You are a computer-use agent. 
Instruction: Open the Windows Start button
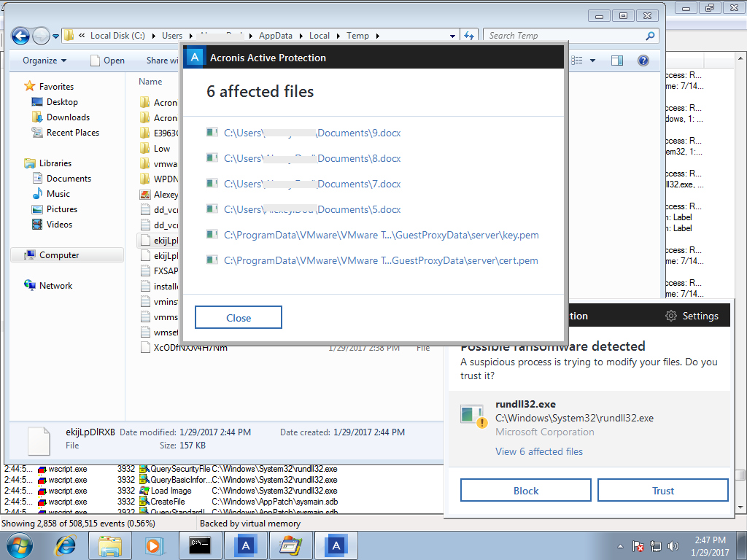click(20, 545)
